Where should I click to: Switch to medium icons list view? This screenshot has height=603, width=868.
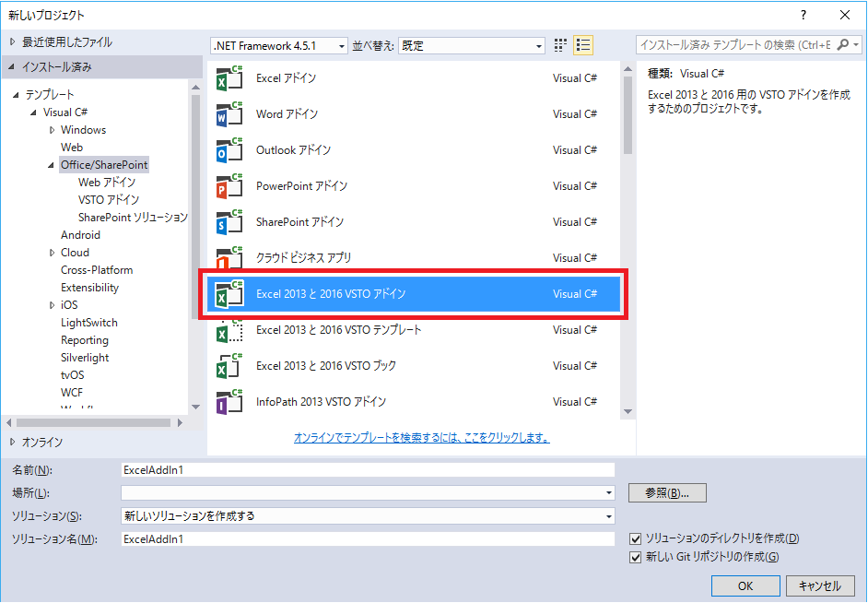[x=583, y=45]
